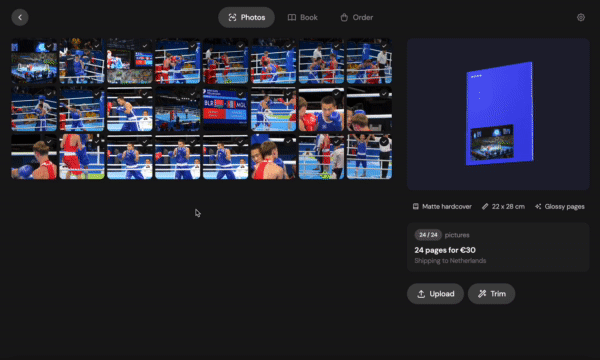Select the photo of the red-singlet boxer seen from behind
The height and width of the screenshot is (360, 600).
coord(34,157)
